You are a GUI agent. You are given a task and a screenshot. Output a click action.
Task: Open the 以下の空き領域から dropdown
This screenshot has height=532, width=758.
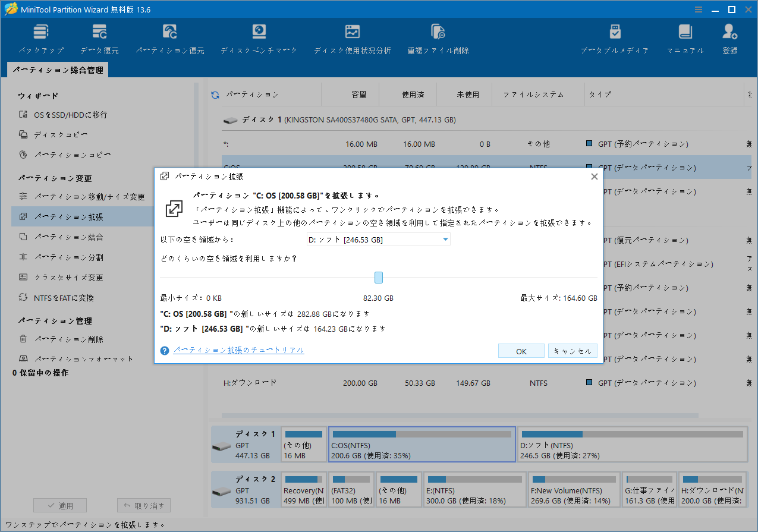point(378,240)
